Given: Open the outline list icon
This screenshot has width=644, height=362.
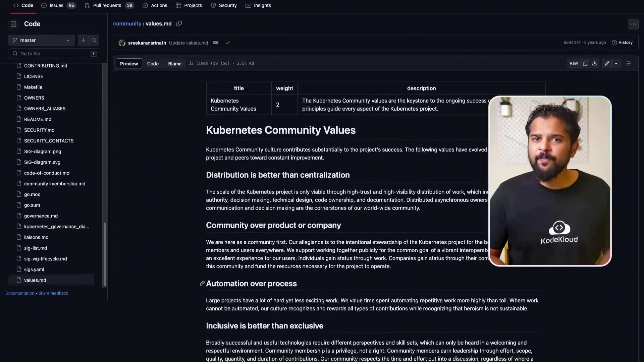Looking at the screenshot, I should click(628, 63).
